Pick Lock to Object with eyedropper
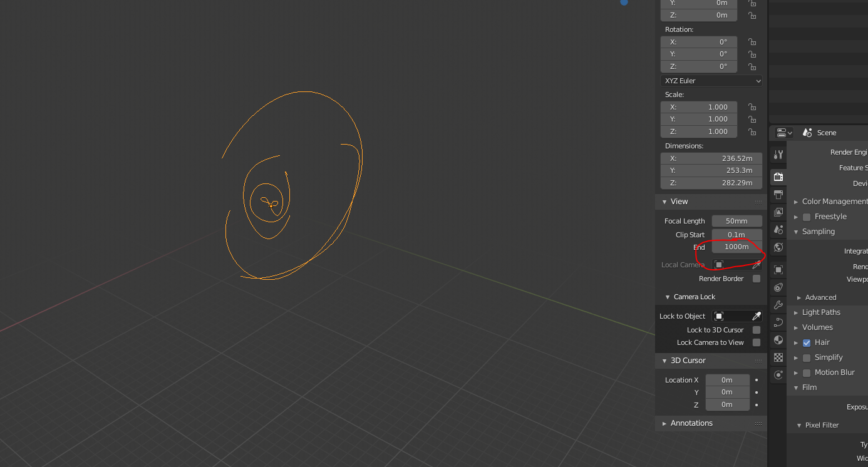 (757, 316)
